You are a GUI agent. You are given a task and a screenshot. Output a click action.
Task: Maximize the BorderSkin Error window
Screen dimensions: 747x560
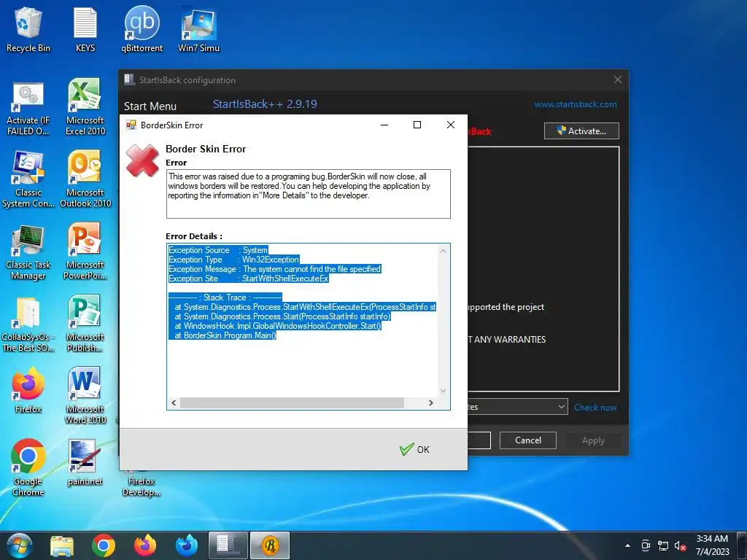click(x=417, y=125)
